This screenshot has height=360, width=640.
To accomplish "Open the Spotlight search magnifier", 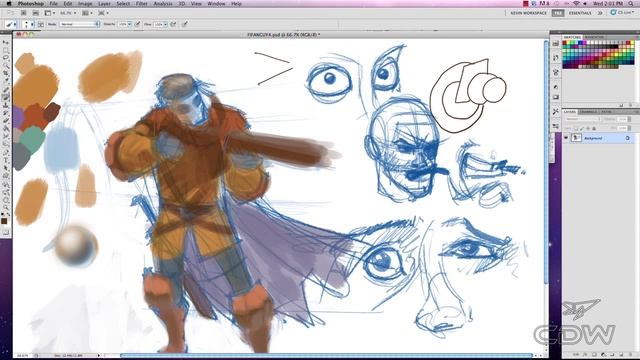I will [x=631, y=4].
